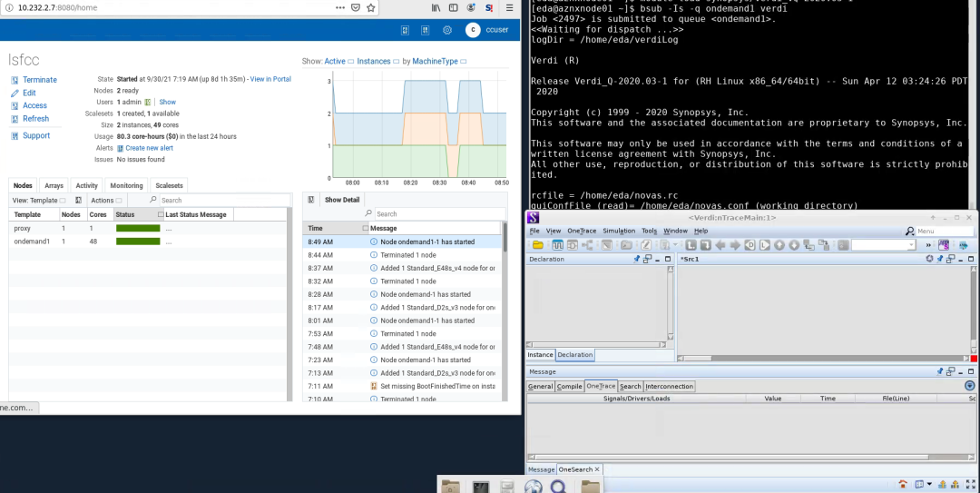
Task: Click the Edit cluster link
Action: pos(29,93)
